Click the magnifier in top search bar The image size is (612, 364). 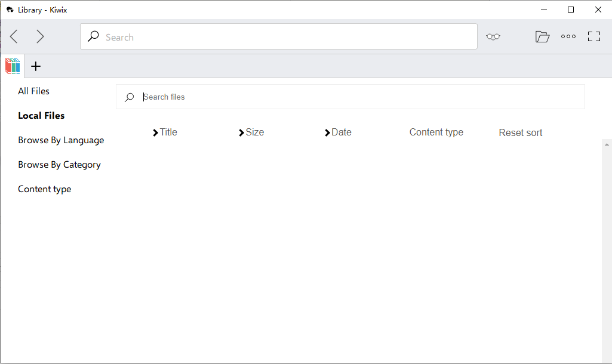[93, 36]
